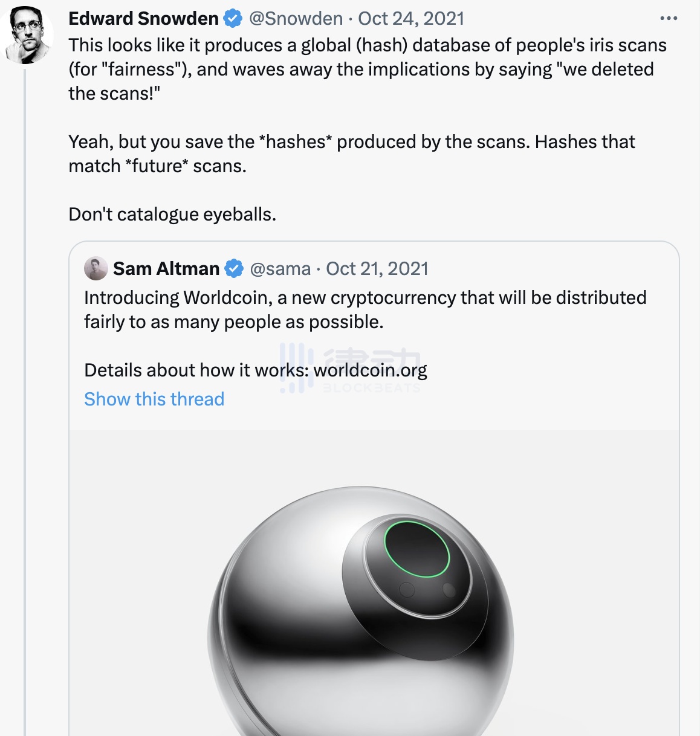
Task: Click the "Don't catalogue eyeballs." line
Action: point(172,214)
